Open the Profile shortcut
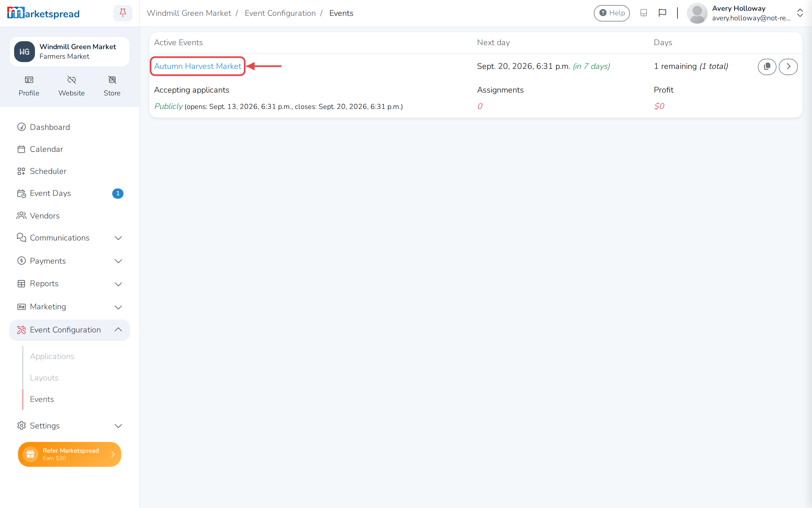812x508 pixels. click(29, 86)
